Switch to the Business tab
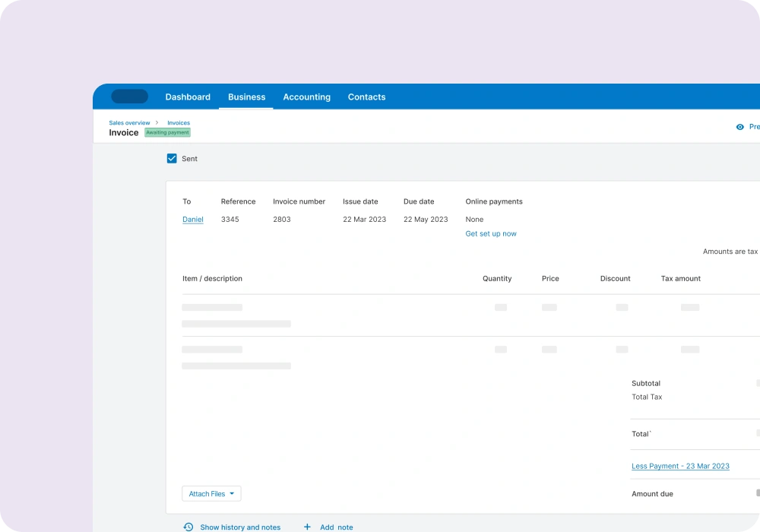Image resolution: width=760 pixels, height=532 pixels. 247,97
